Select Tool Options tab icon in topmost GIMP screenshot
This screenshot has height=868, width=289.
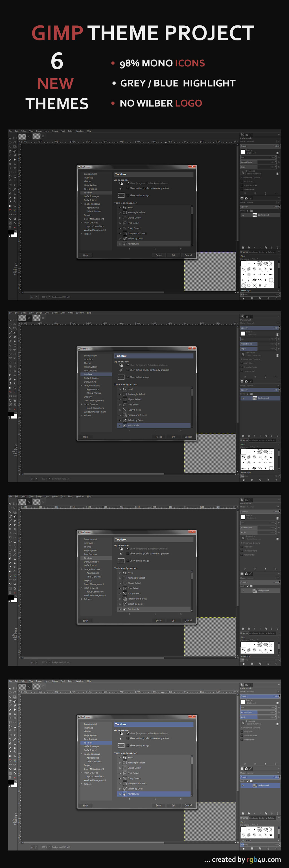point(242,135)
